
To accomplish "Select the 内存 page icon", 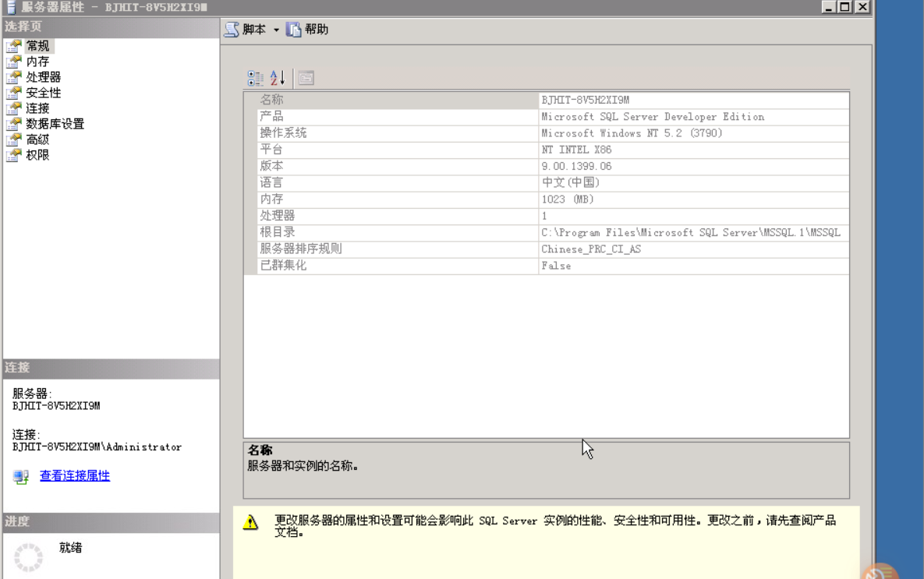I will click(14, 62).
